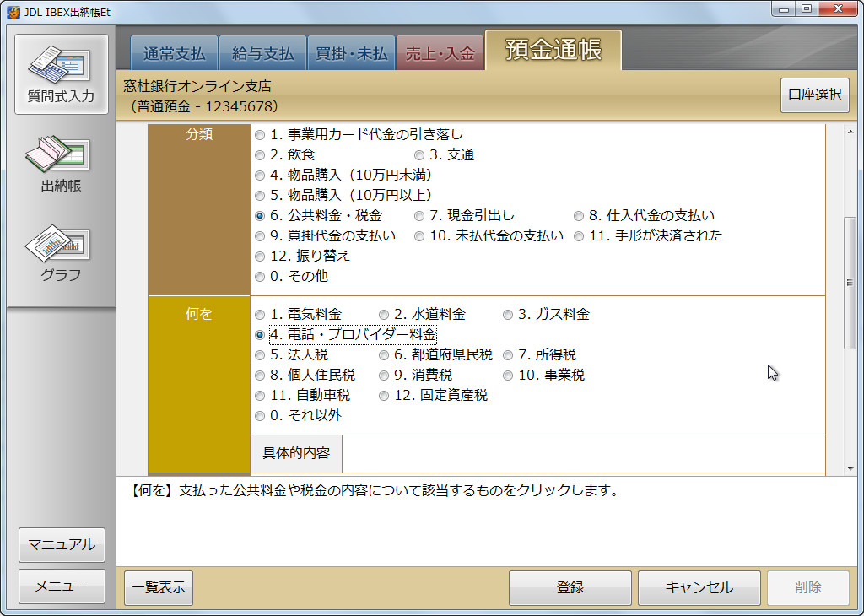Click the 登録 register button
Viewport: 864px width, 616px height.
click(570, 587)
